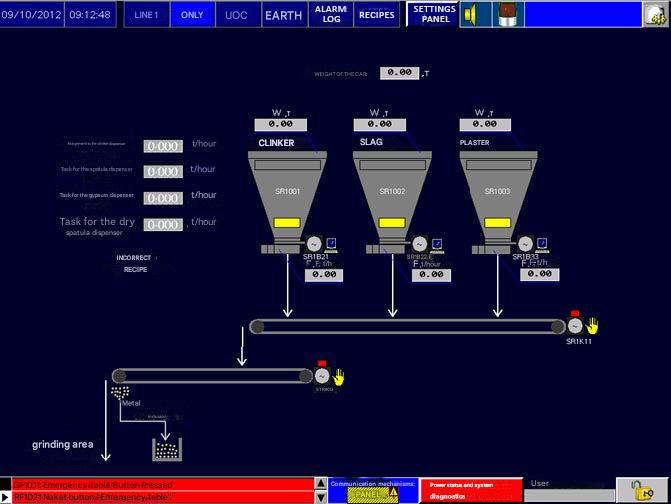Viewport: 671px width, 504px height.
Task: Click the communication mechanisms PANEL button
Action: coord(371,493)
